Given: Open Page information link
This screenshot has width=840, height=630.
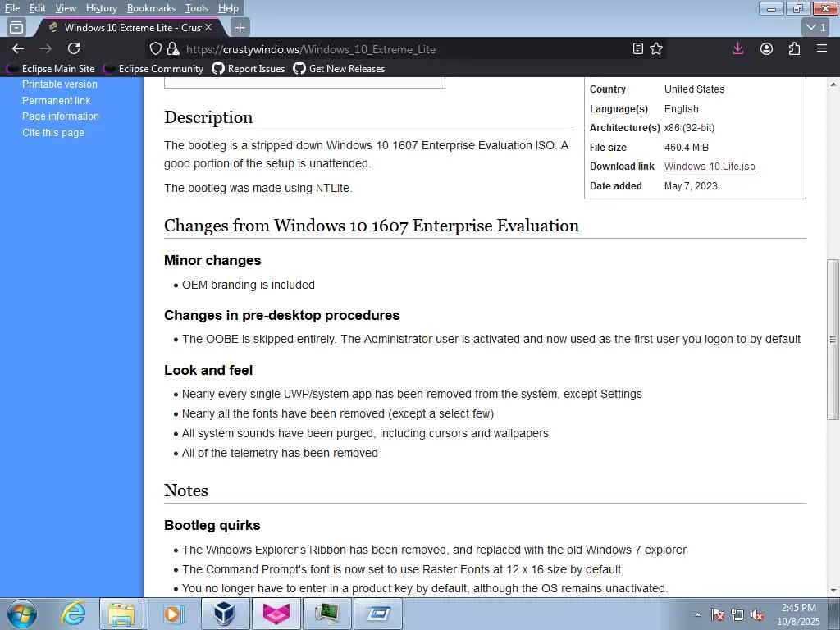Looking at the screenshot, I should pyautogui.click(x=61, y=116).
